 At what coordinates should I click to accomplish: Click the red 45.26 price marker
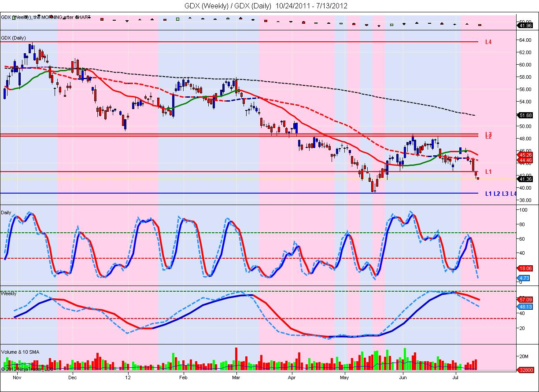tap(526, 155)
